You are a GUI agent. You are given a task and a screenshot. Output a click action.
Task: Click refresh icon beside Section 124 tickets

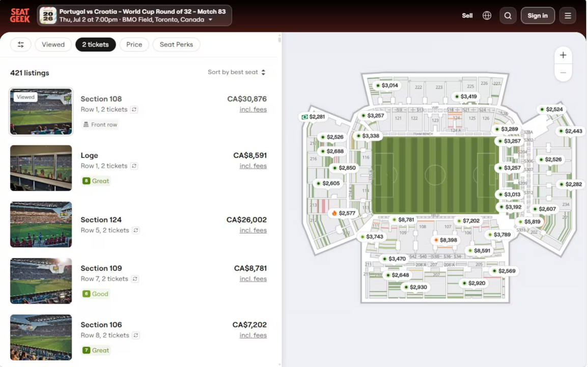tap(136, 230)
